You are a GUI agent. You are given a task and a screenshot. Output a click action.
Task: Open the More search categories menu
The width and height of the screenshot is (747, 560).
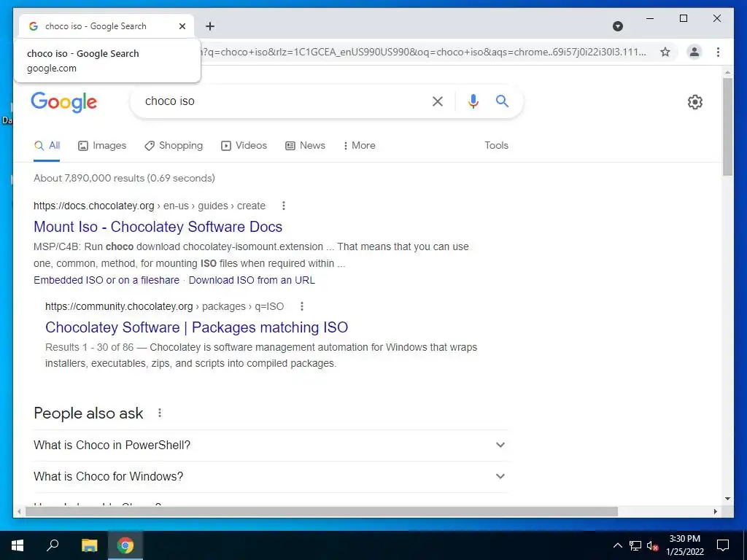(x=359, y=146)
